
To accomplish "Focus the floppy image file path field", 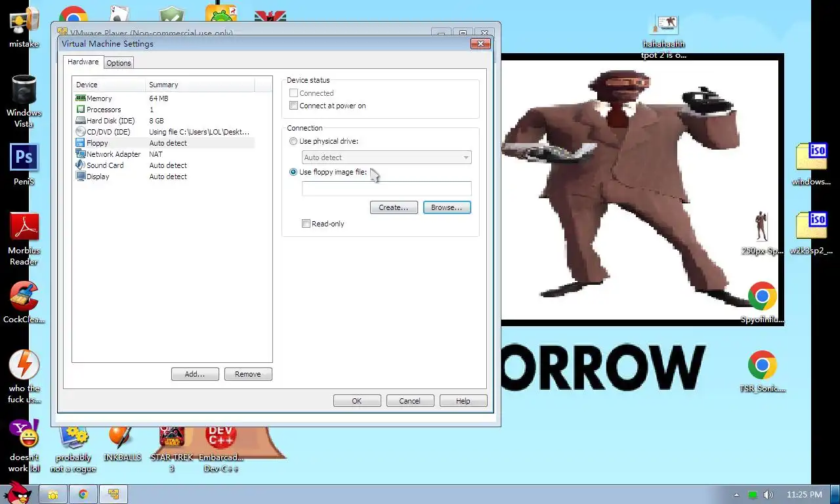I will 387,188.
